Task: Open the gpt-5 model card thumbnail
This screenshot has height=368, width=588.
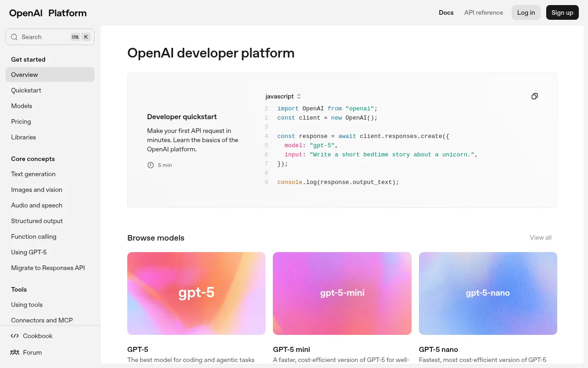Action: pos(196,293)
